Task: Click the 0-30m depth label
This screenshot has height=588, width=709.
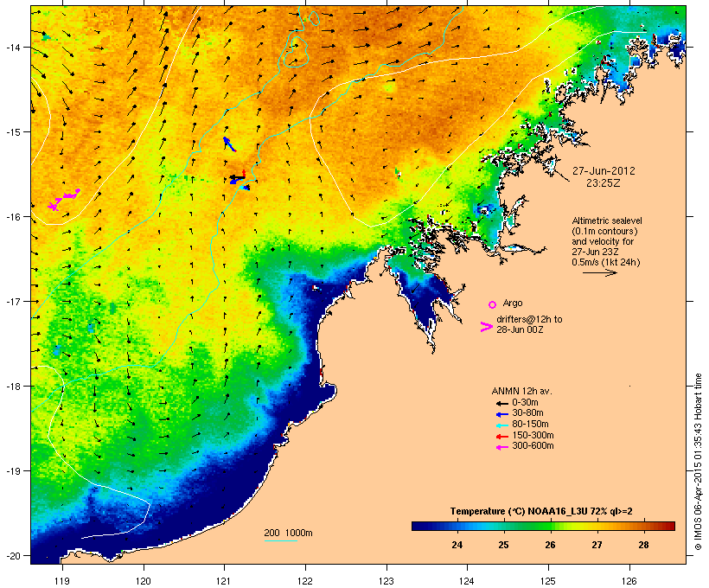Action: click(x=525, y=403)
